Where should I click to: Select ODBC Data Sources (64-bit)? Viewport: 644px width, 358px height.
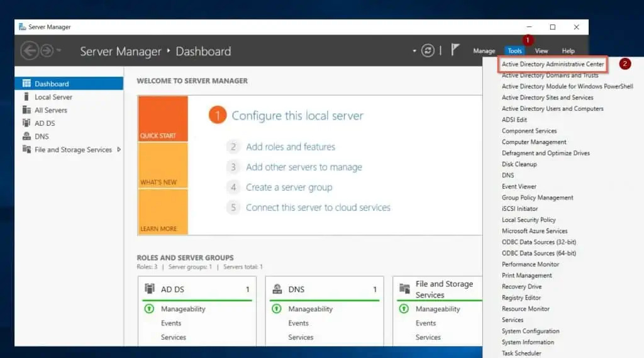[539, 253]
